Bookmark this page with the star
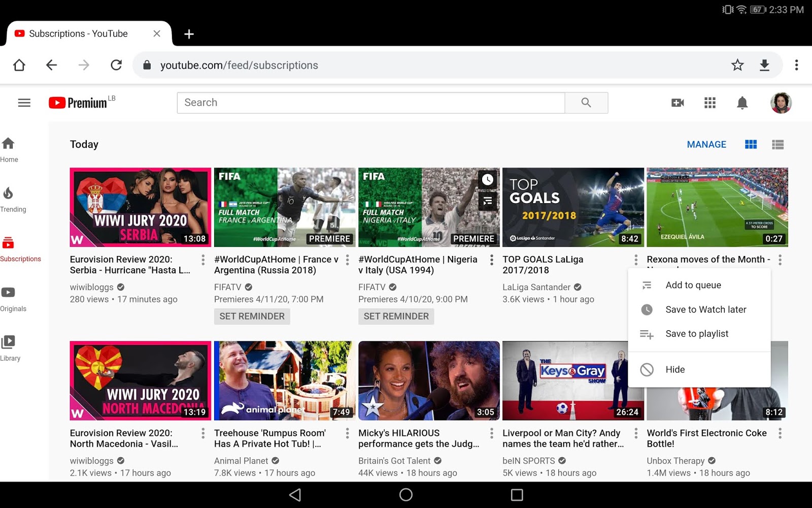812x508 pixels. [x=737, y=65]
